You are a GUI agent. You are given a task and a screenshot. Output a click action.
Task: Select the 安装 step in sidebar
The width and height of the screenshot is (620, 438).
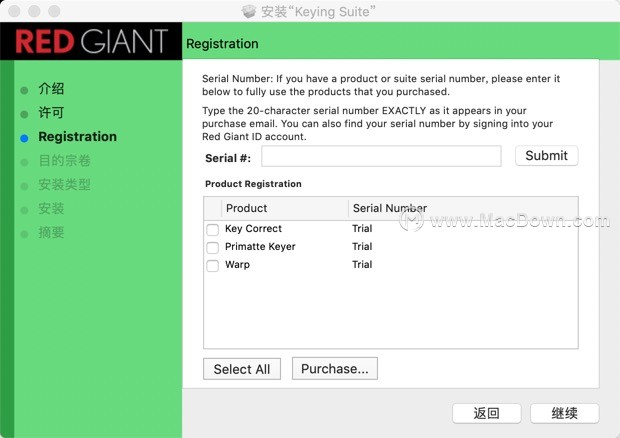coord(51,208)
